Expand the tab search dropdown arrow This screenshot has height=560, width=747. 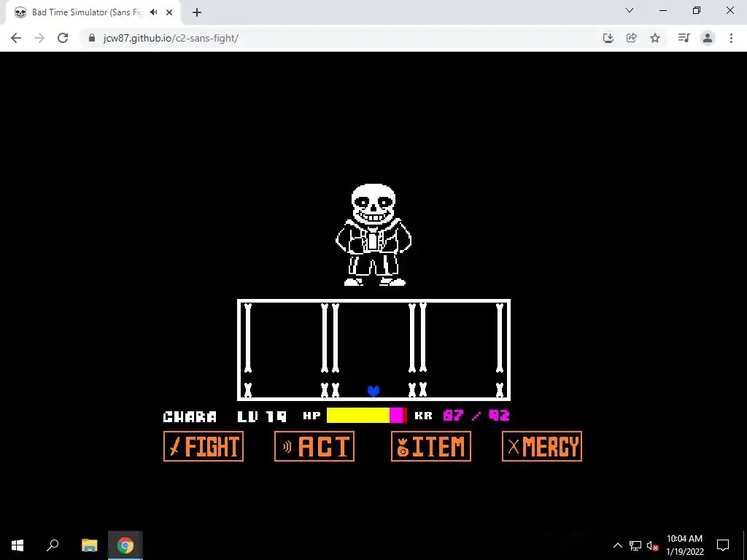[630, 10]
